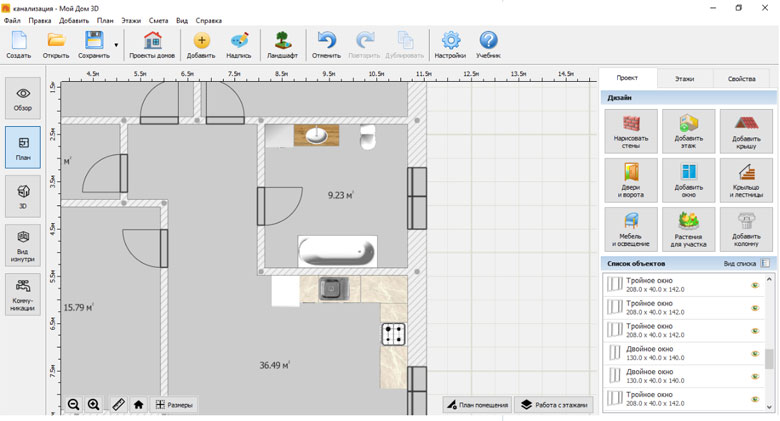
Task: Toggle eye icon of bottom Тройное окно
Action: (x=755, y=400)
